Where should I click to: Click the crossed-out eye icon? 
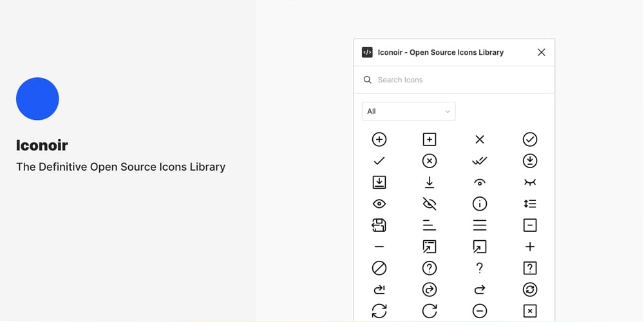pos(430,204)
